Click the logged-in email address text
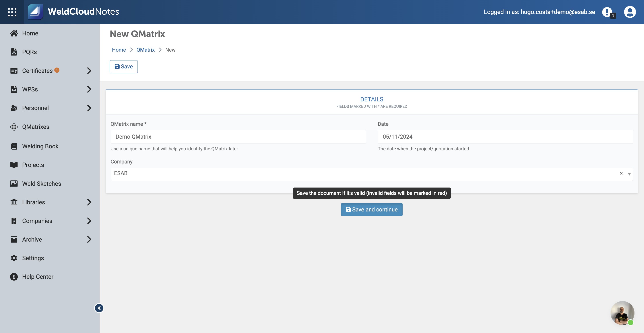Image resolution: width=644 pixels, height=333 pixels. coord(558,12)
